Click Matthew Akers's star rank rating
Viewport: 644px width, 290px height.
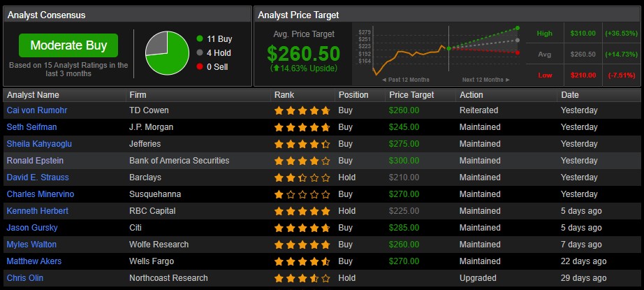(x=302, y=261)
